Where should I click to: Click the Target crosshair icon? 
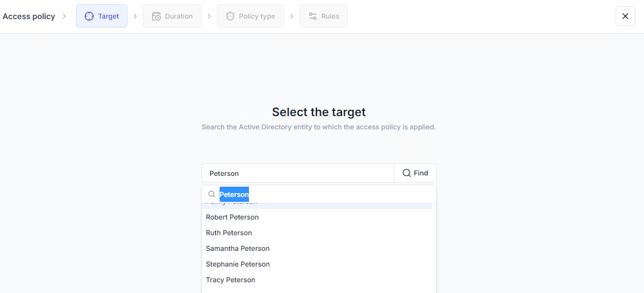point(89,16)
